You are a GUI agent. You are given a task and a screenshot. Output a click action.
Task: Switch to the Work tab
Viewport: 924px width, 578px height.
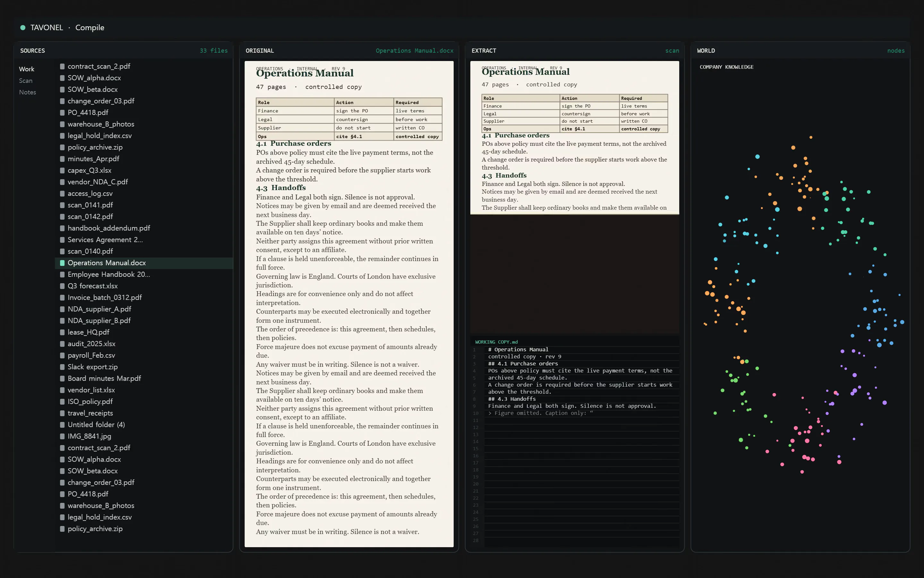[x=27, y=69]
